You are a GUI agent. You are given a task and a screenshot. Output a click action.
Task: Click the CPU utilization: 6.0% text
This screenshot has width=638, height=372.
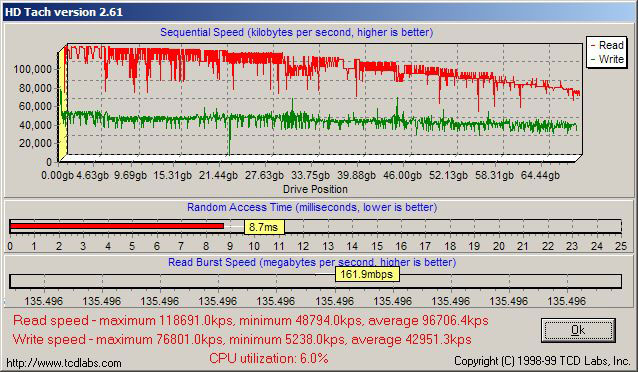[269, 358]
